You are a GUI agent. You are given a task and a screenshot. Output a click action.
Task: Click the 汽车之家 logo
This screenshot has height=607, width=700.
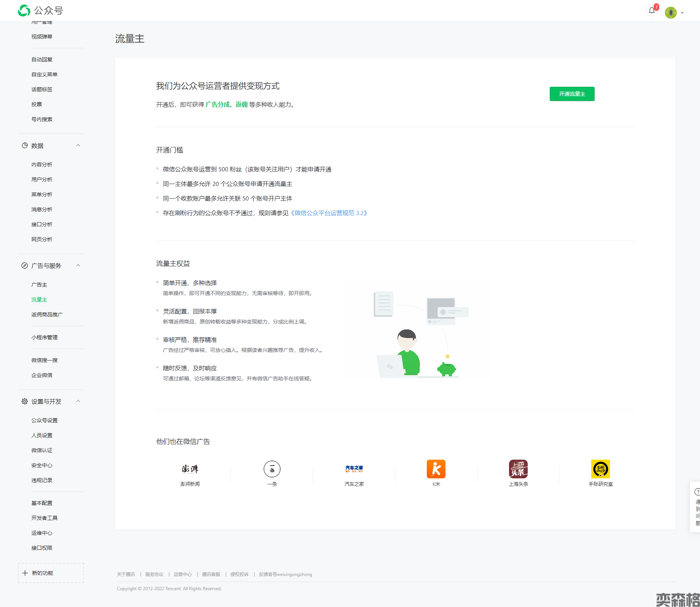(354, 469)
